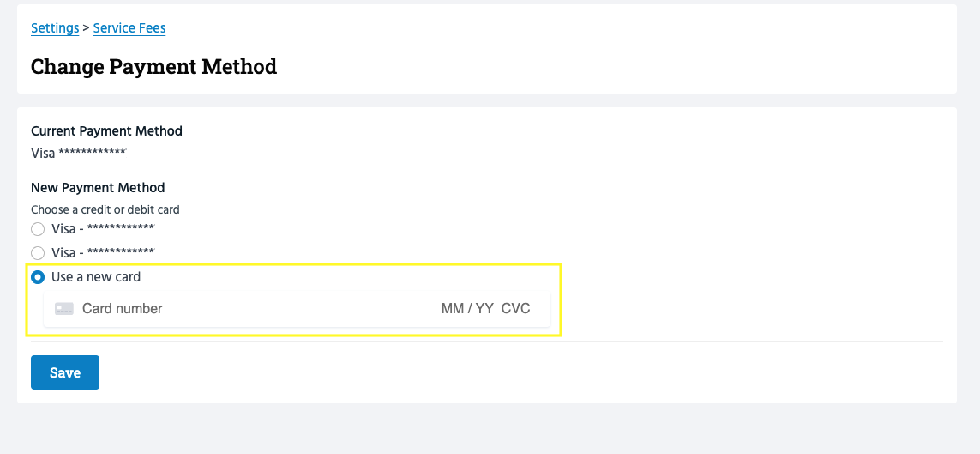The height and width of the screenshot is (454, 980).
Task: Click the 'Use a new card' label text
Action: click(96, 277)
